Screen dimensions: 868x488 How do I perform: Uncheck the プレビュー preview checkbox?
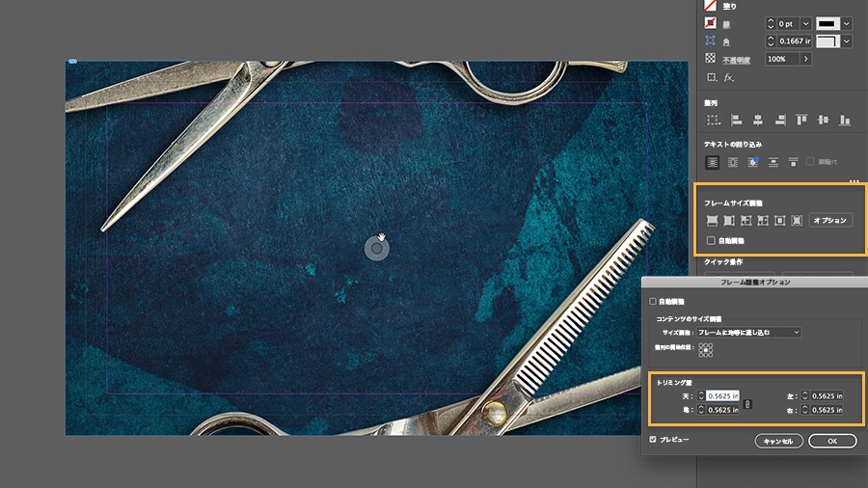coord(653,440)
